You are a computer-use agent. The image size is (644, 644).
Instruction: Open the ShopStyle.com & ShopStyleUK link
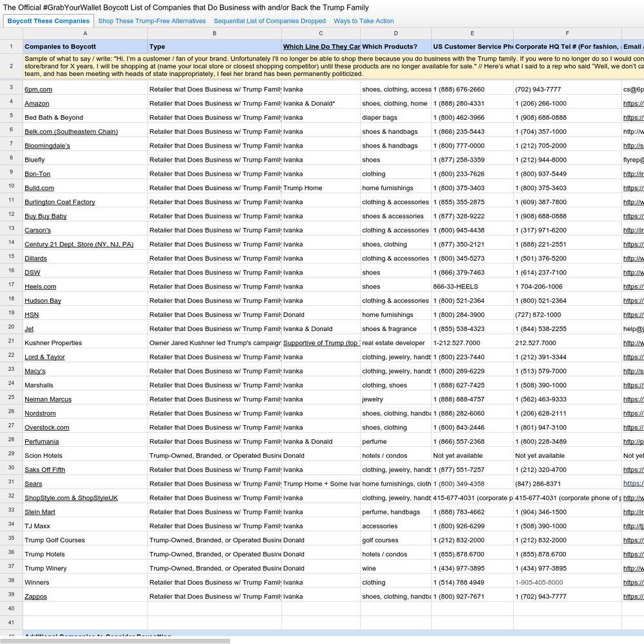coord(71,498)
